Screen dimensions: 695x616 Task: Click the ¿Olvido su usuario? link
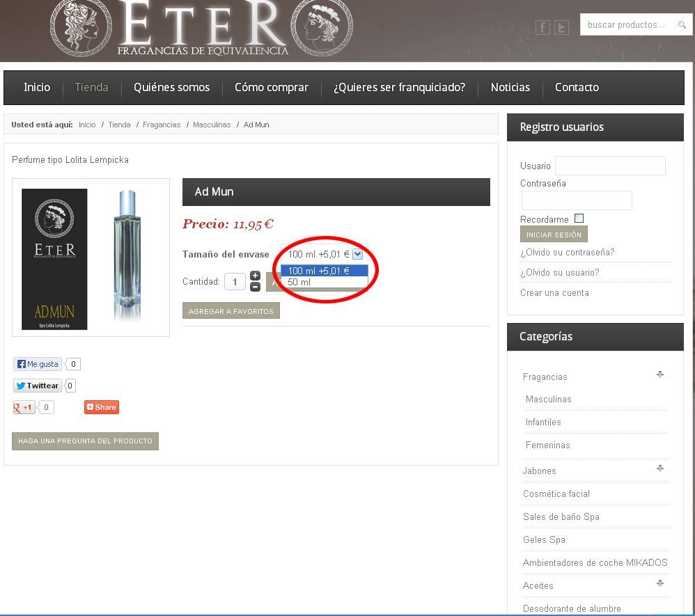pyautogui.click(x=559, y=273)
